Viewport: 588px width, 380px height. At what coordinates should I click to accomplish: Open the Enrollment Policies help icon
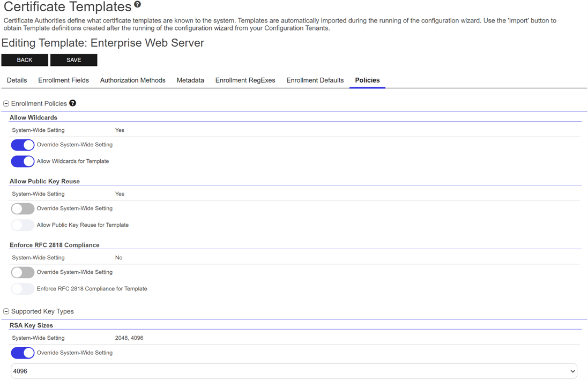click(73, 103)
